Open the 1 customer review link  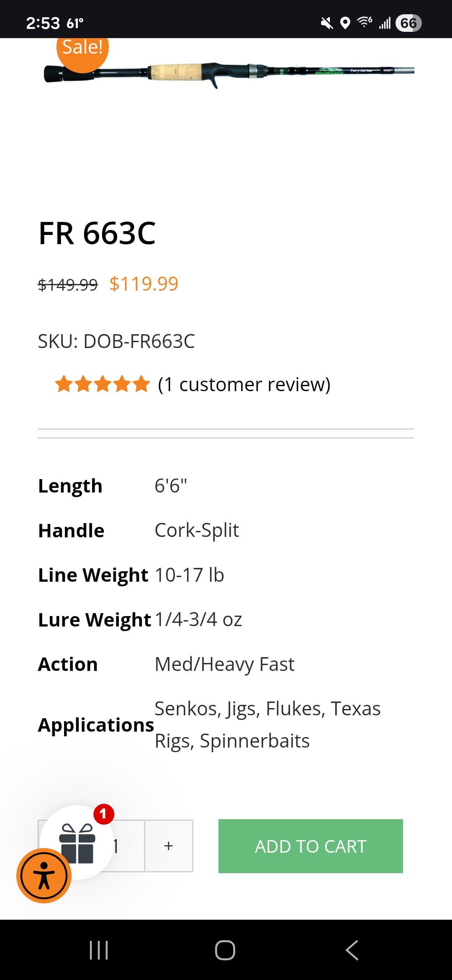[x=244, y=384]
